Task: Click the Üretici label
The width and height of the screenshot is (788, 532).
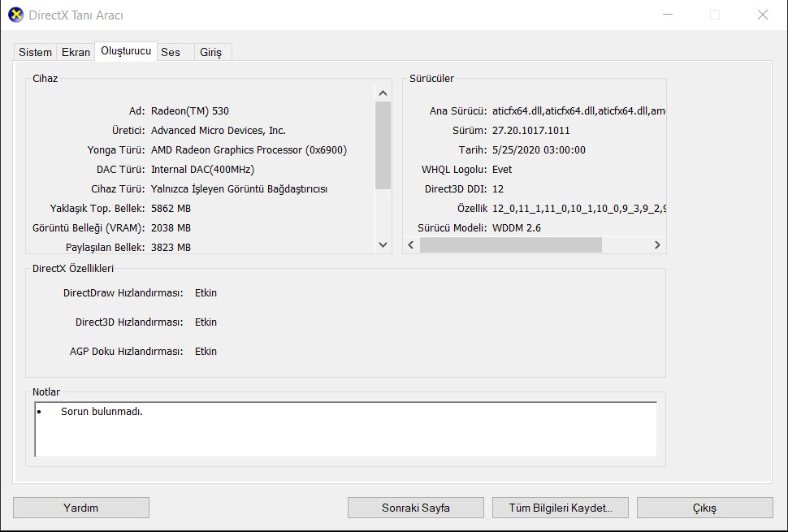Action: coord(128,131)
